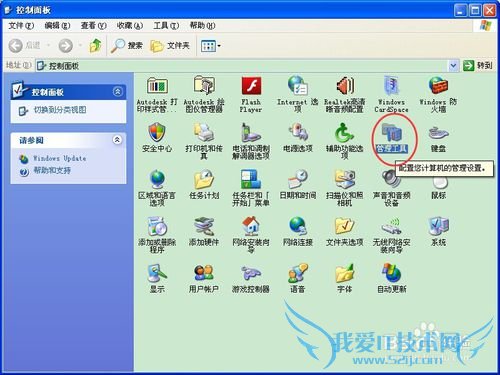Open the forward button history arrow
The height and width of the screenshot is (375, 500).
coord(80,45)
